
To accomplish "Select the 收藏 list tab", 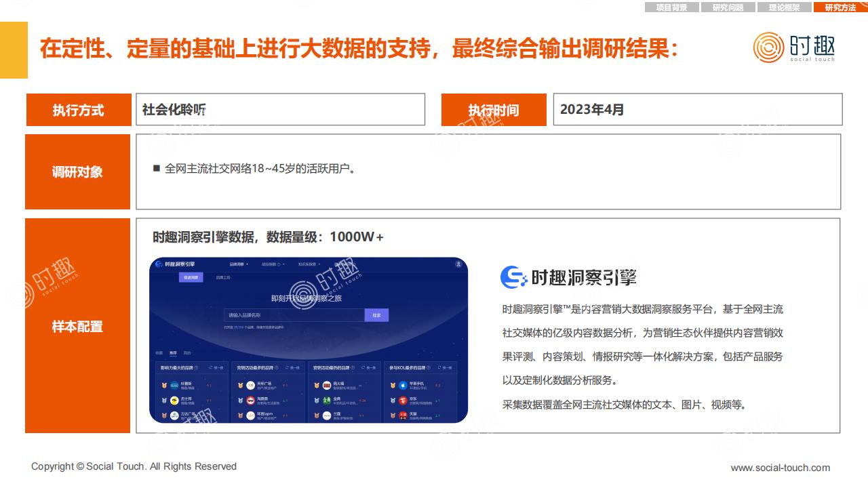I will (x=159, y=353).
